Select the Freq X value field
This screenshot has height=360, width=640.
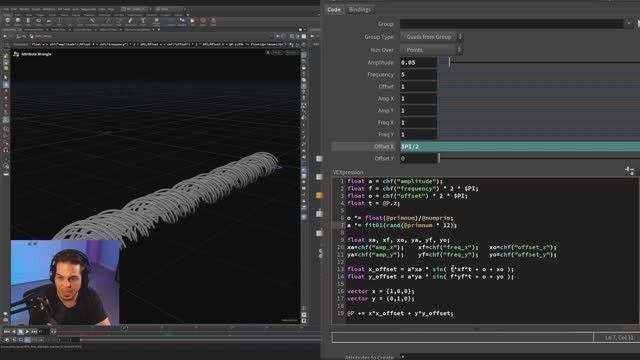tap(418, 122)
